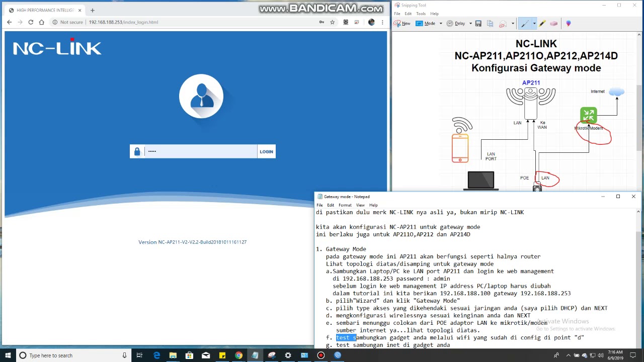
Task: Click the '1. Gateway Mode' line in Notepad
Action: point(341,249)
